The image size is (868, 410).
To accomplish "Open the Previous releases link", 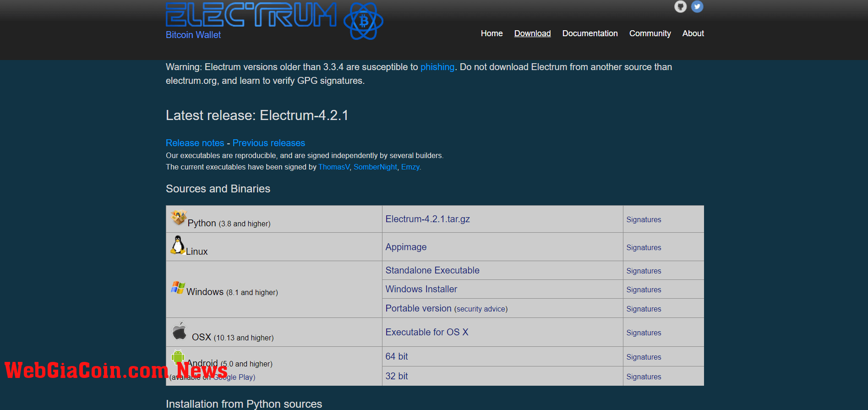I will [x=269, y=143].
